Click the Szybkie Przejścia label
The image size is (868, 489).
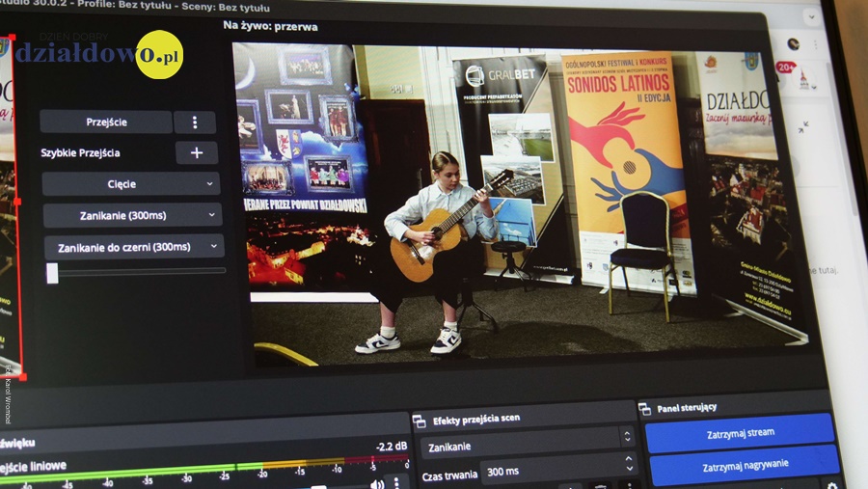(80, 152)
